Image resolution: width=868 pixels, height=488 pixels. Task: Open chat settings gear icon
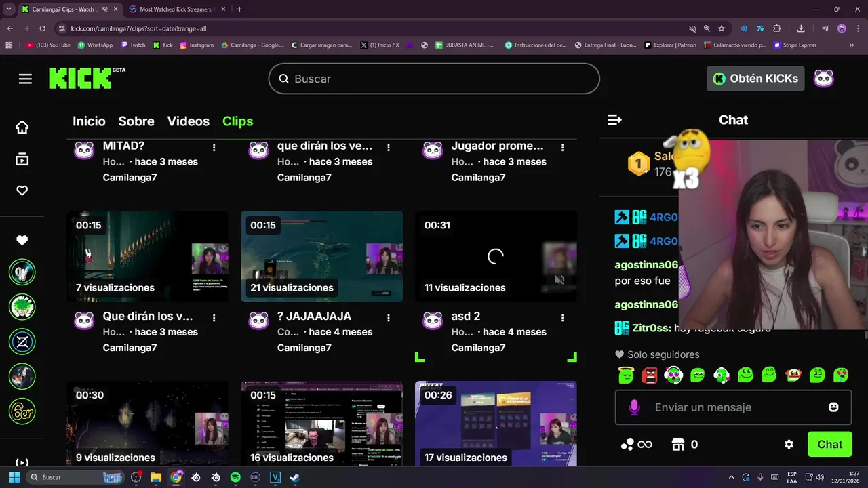pos(789,445)
